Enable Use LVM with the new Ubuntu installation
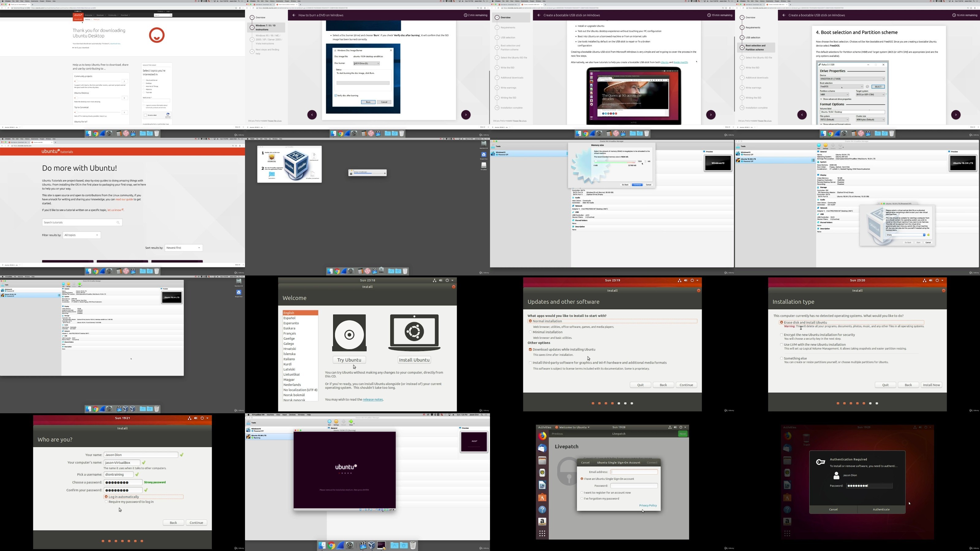The width and height of the screenshot is (980, 551). pos(782,345)
